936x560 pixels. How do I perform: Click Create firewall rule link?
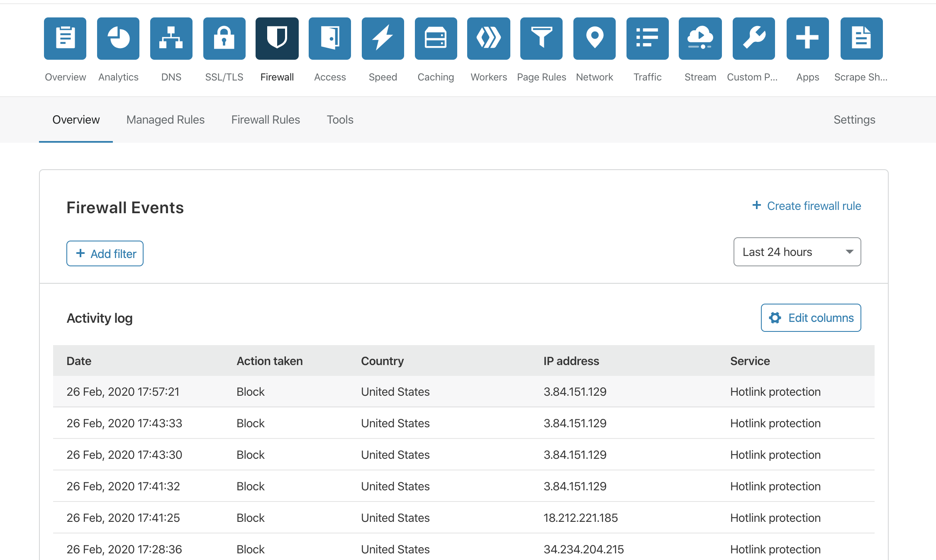807,206
